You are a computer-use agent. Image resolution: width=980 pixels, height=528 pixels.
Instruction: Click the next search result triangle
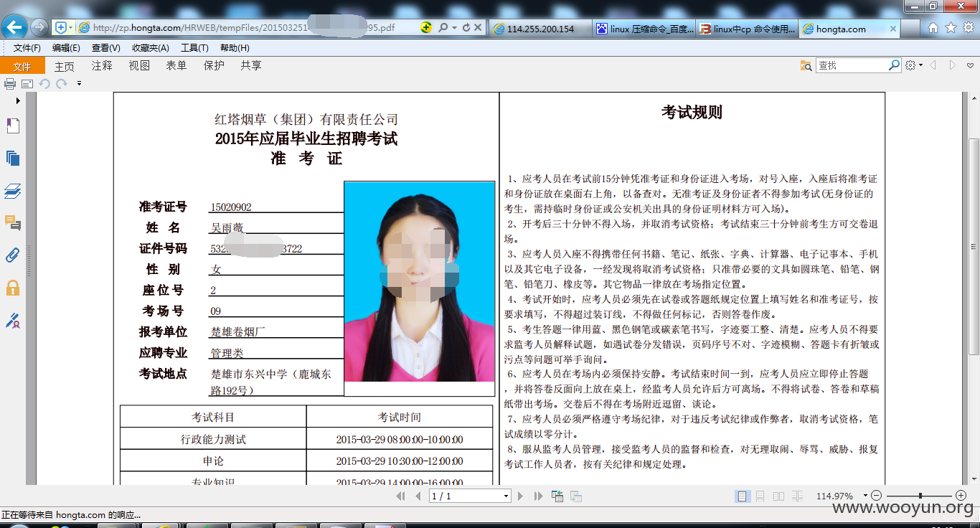953,65
